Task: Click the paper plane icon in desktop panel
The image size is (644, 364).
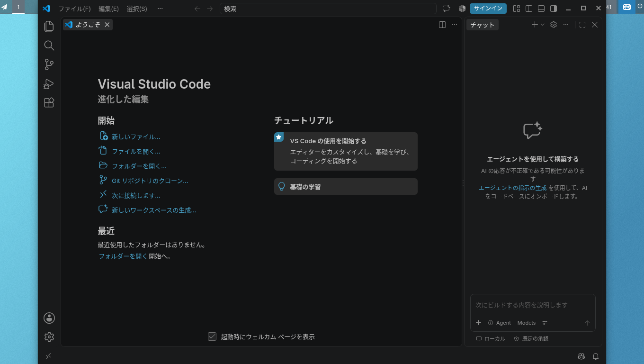Action: (x=4, y=7)
